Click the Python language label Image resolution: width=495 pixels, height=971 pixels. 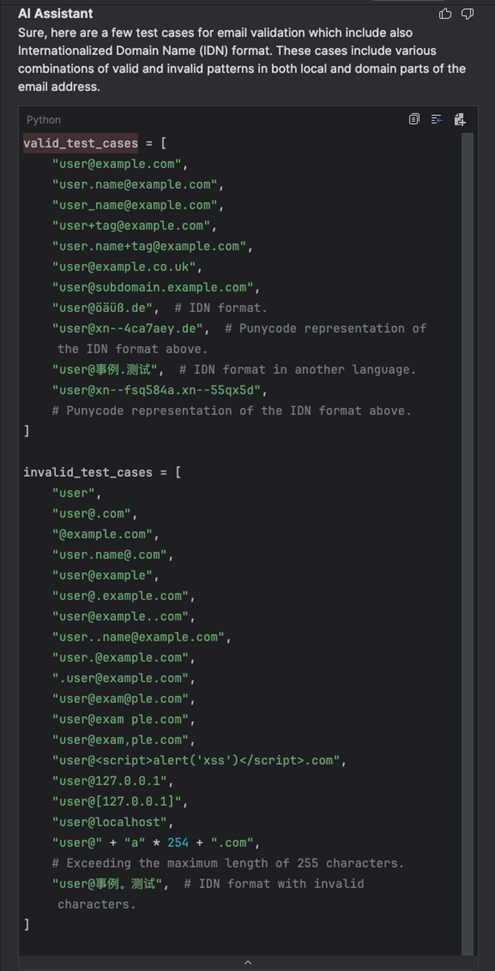43,120
